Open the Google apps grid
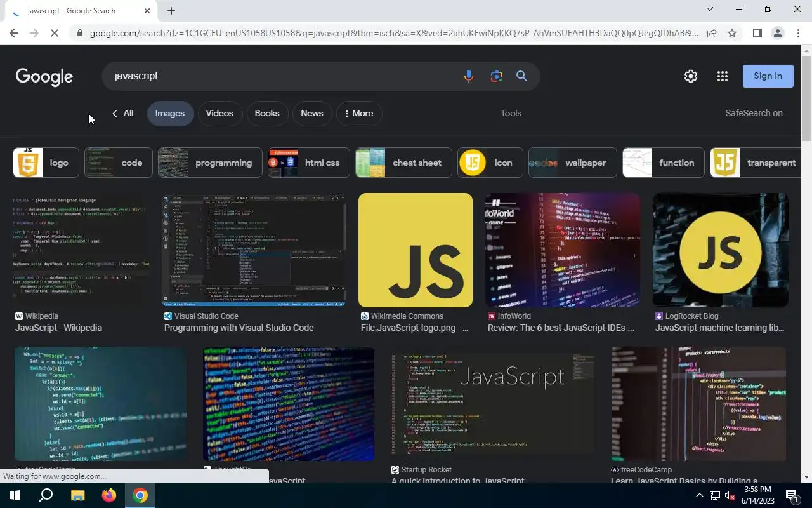812x508 pixels. tap(723, 76)
